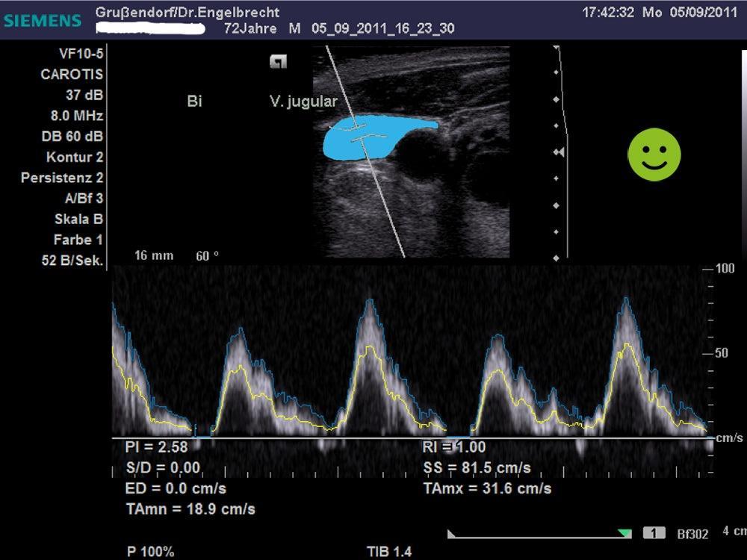Click the TIB 1.4 thermal index
The width and height of the screenshot is (747, 560).
point(389,552)
